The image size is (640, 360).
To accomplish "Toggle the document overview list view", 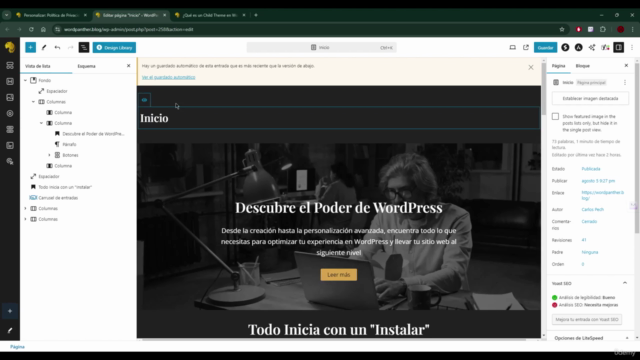I will pyautogui.click(x=84, y=47).
